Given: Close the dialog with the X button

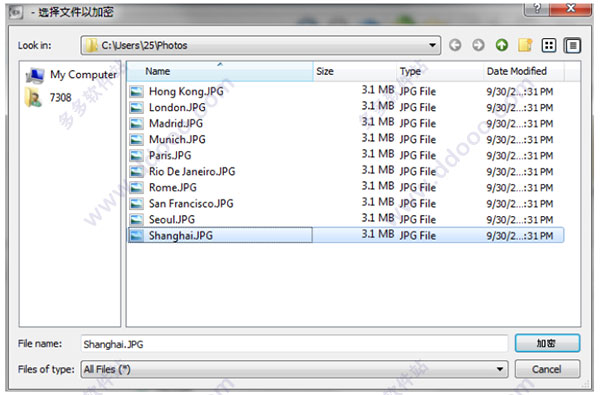Looking at the screenshot, I should [571, 8].
